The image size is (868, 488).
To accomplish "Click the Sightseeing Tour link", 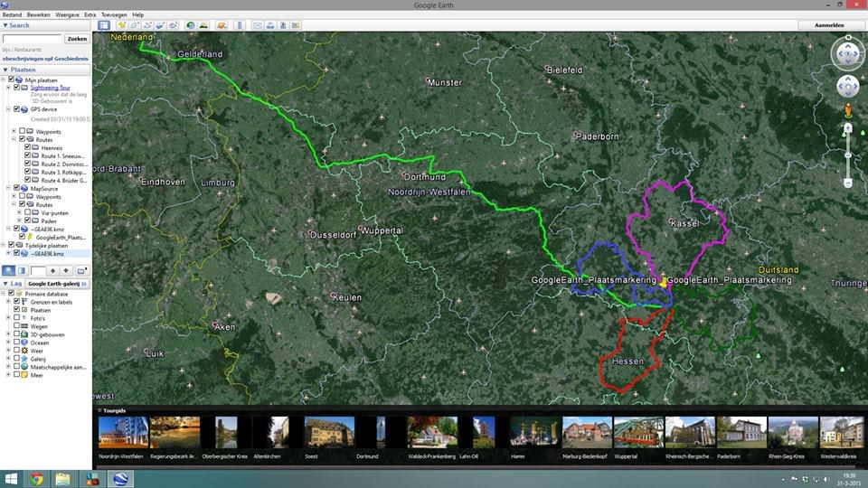I will 51,88.
